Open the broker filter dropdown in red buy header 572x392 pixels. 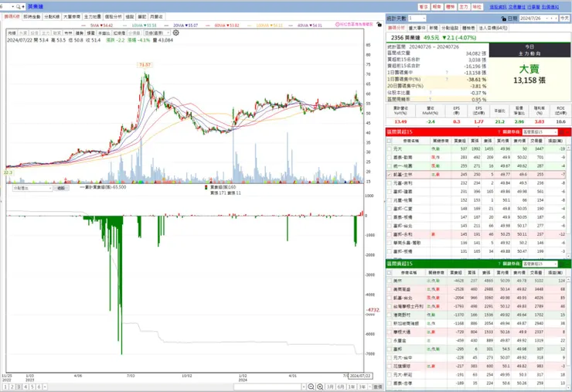pyautogui.click(x=540, y=131)
